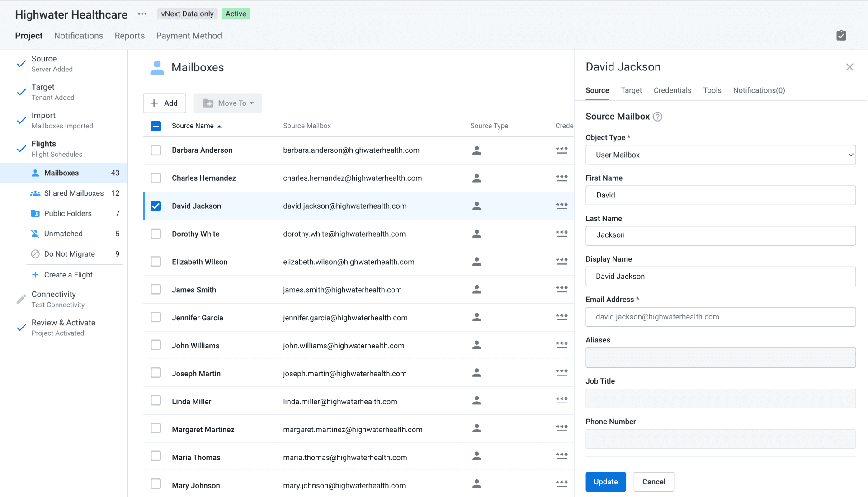The height and width of the screenshot is (497, 868).
Task: Click Charles Hernandez's credentials asterisks icon
Action: coord(561,178)
